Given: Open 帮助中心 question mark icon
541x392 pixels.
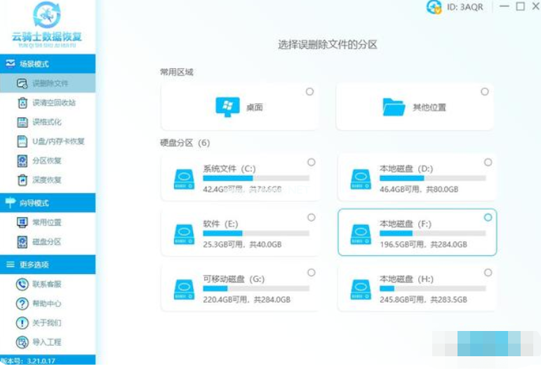Looking at the screenshot, I should tap(22, 304).
